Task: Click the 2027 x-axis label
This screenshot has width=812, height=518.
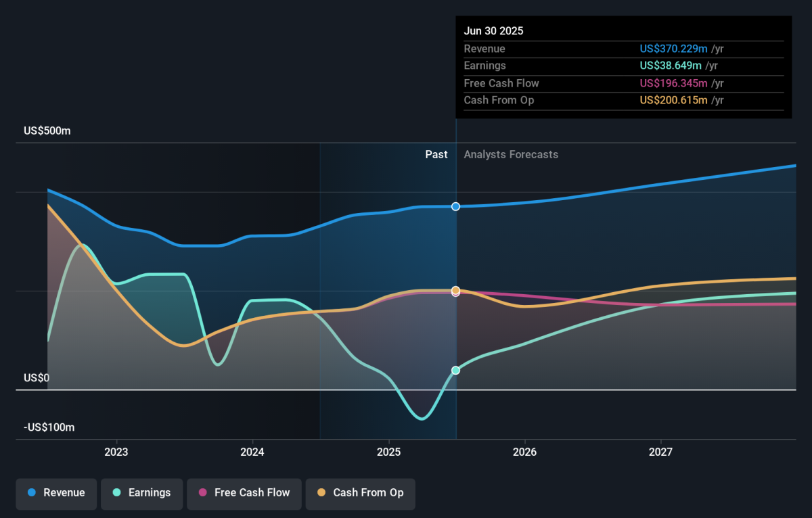Action: pyautogui.click(x=660, y=452)
